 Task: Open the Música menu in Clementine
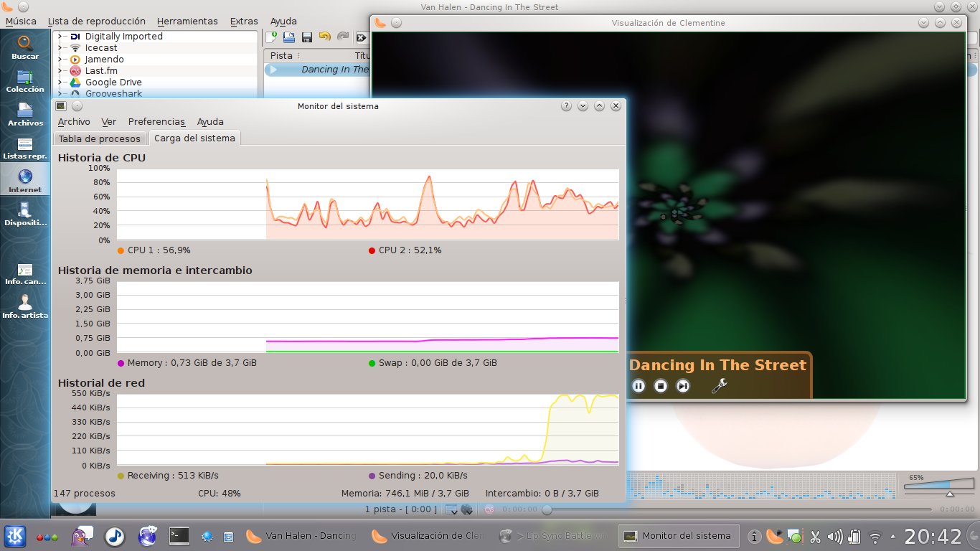[21, 22]
